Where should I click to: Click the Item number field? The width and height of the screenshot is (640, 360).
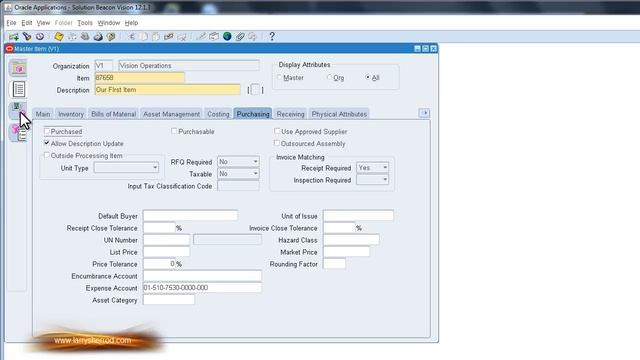[x=140, y=78]
